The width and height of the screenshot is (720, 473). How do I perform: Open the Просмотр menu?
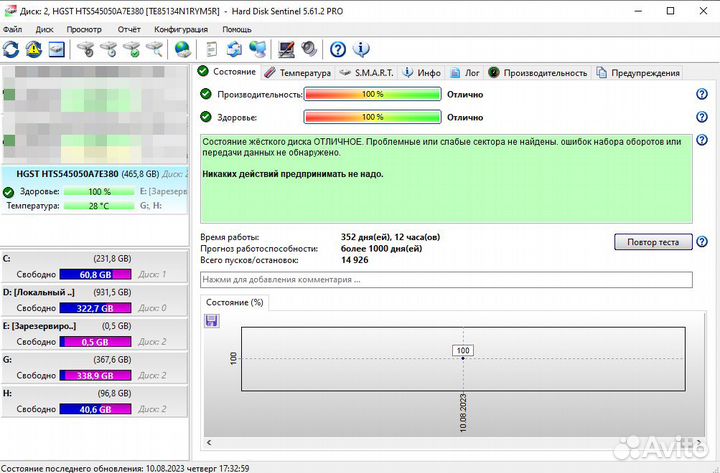(84, 29)
